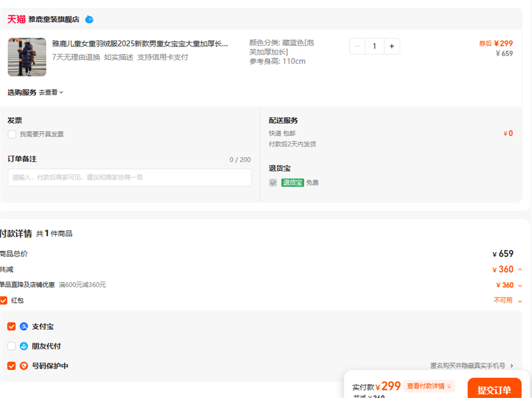Viewport: 532px width, 398px height.
Task: Click the Tmall (天猫) logo
Action: tap(16, 19)
